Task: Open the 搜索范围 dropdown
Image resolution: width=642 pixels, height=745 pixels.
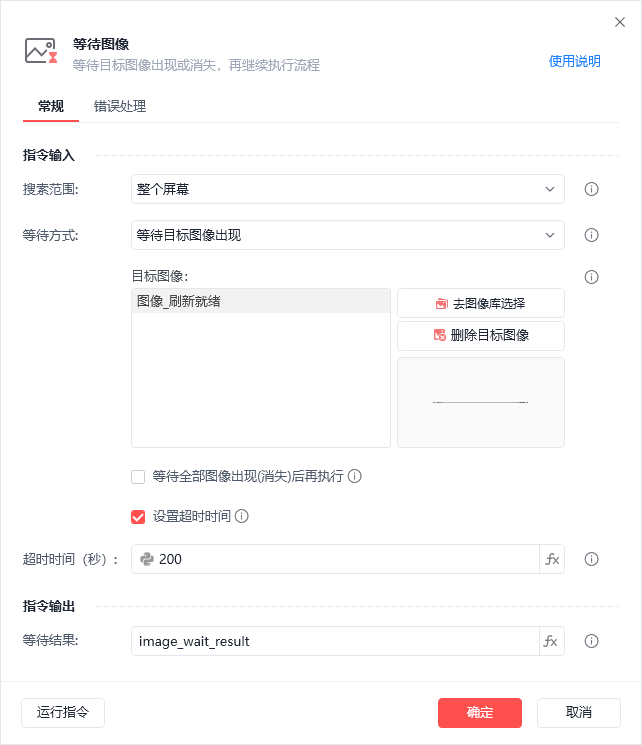Action: coord(347,189)
